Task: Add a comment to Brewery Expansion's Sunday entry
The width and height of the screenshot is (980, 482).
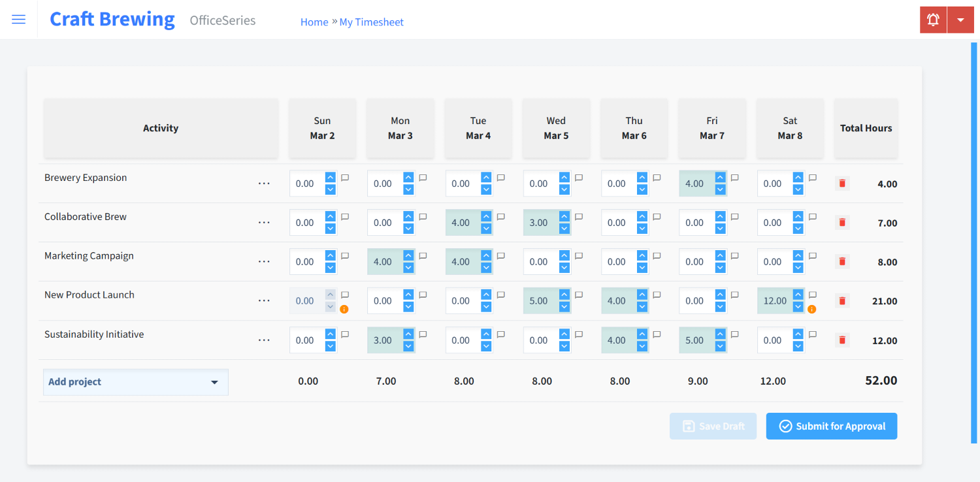Action: click(x=345, y=177)
